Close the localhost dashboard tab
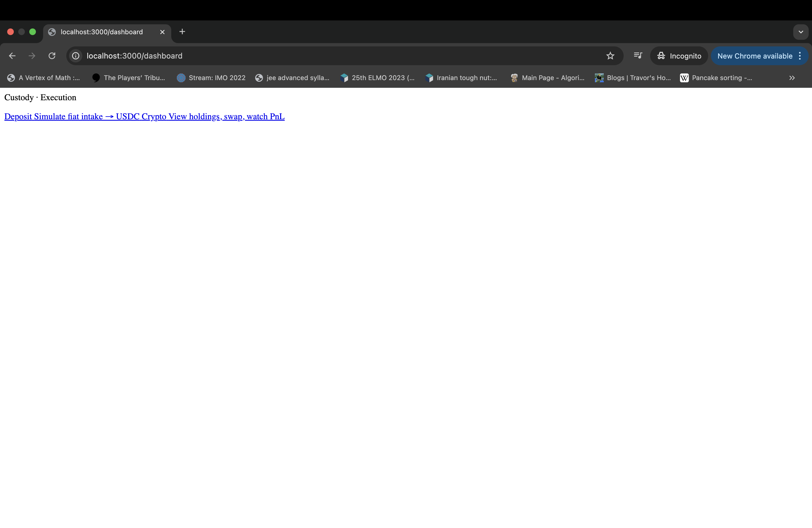Image resolution: width=812 pixels, height=528 pixels. pos(162,32)
